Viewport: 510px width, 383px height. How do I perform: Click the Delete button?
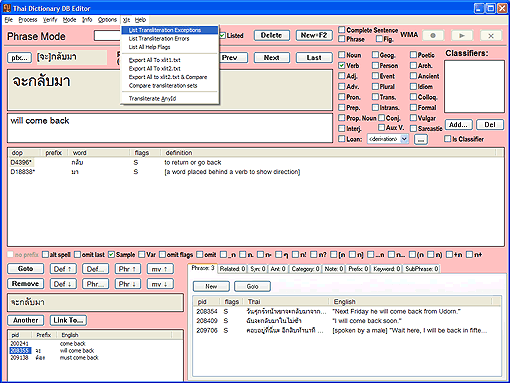click(272, 35)
